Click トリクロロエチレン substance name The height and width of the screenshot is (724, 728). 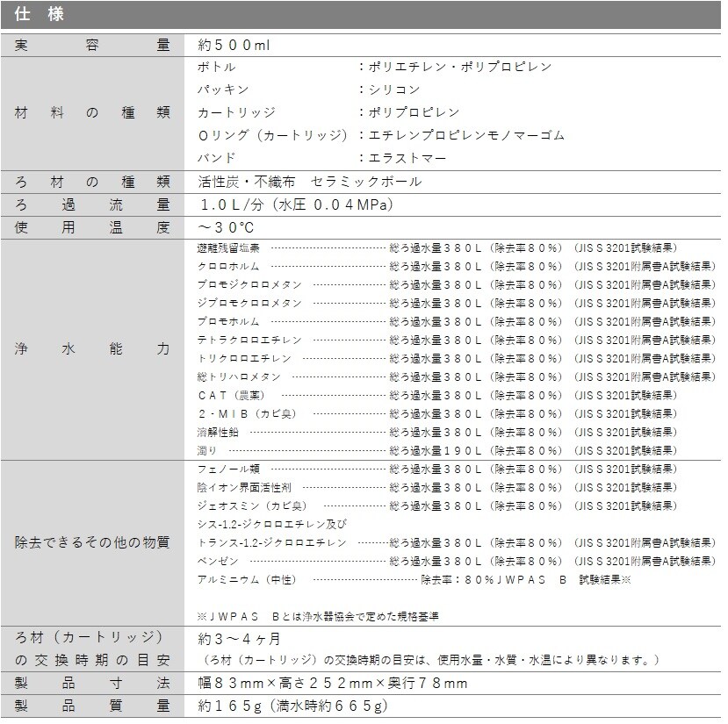pyautogui.click(x=244, y=358)
